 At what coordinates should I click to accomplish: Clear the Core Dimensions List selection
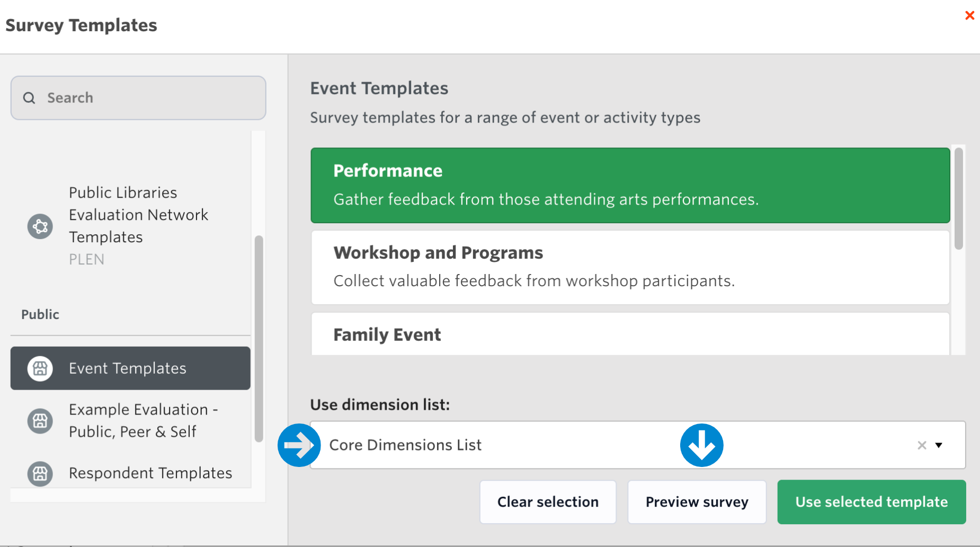tap(922, 445)
